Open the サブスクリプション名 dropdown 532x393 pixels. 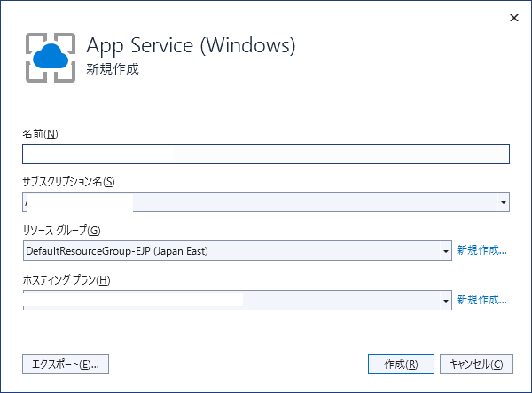pos(266,202)
